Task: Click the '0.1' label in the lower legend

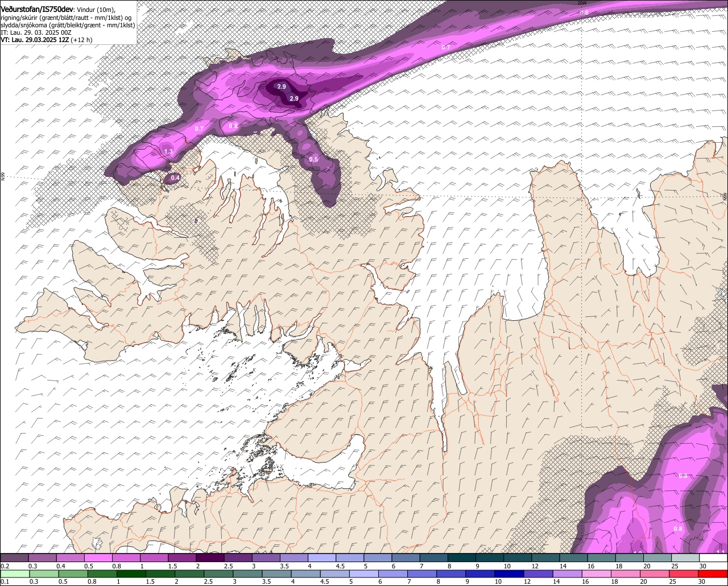Action: pos(5,582)
